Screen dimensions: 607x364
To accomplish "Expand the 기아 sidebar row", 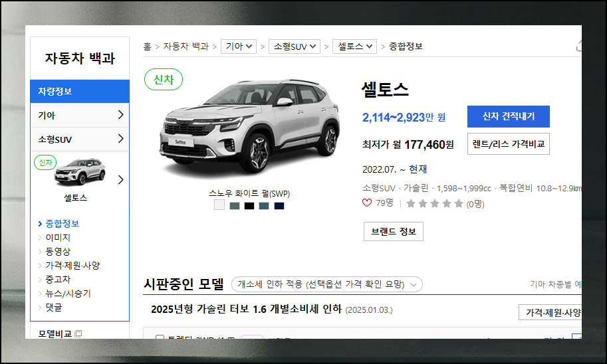I will (80, 115).
